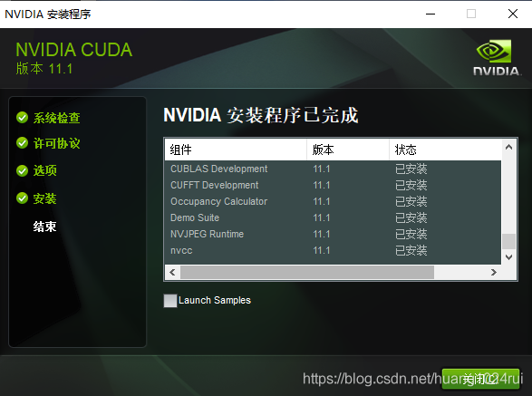Click the NVIDIA eye logo
532x396 pixels.
point(494,51)
